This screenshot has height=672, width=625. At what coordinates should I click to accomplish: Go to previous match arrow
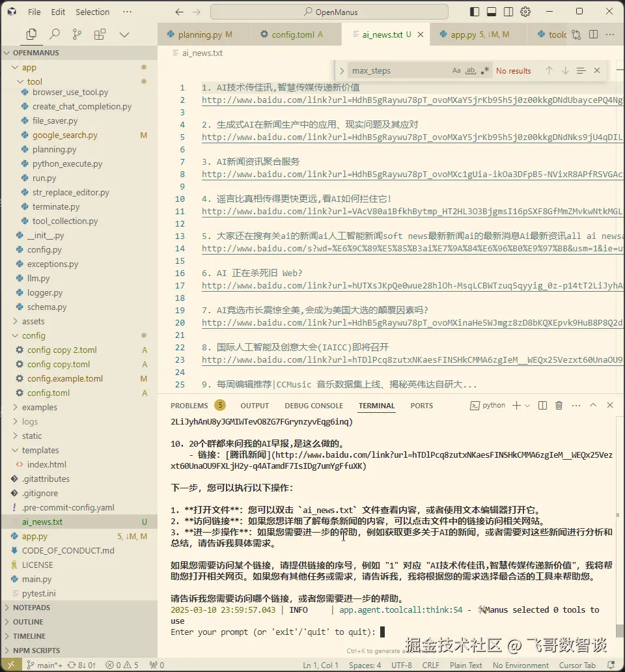pyautogui.click(x=549, y=71)
